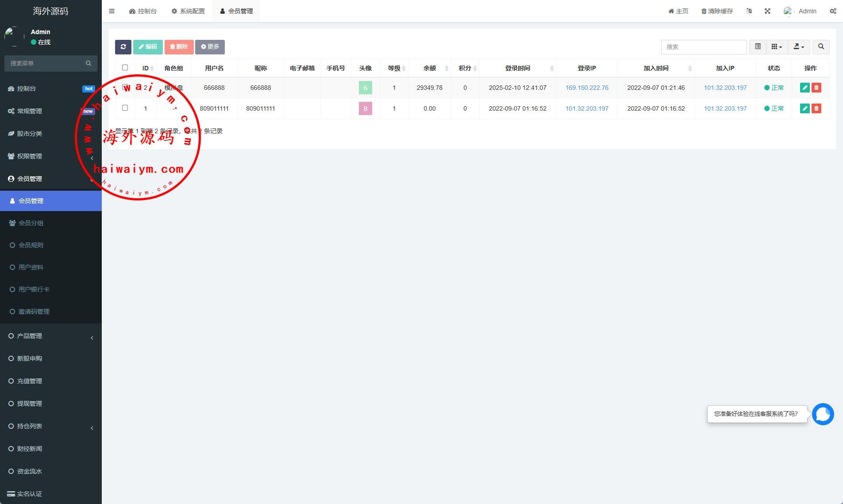Click green edit icon for user 666888
This screenshot has height=504, width=843.
click(x=805, y=88)
